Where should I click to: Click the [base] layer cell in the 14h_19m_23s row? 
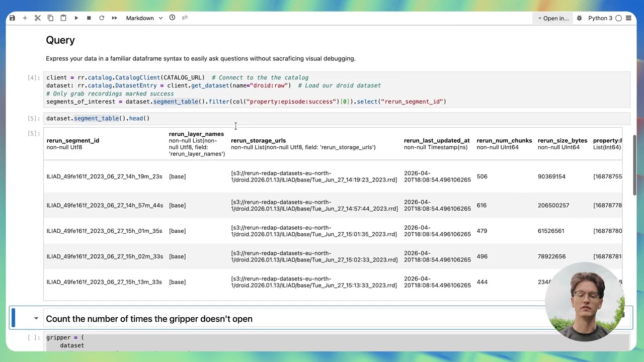coord(177,176)
